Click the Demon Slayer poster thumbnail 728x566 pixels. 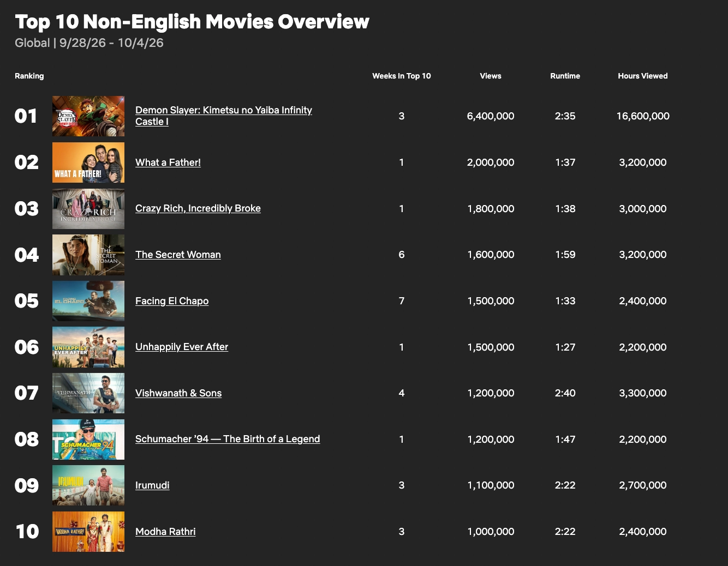pyautogui.click(x=88, y=116)
